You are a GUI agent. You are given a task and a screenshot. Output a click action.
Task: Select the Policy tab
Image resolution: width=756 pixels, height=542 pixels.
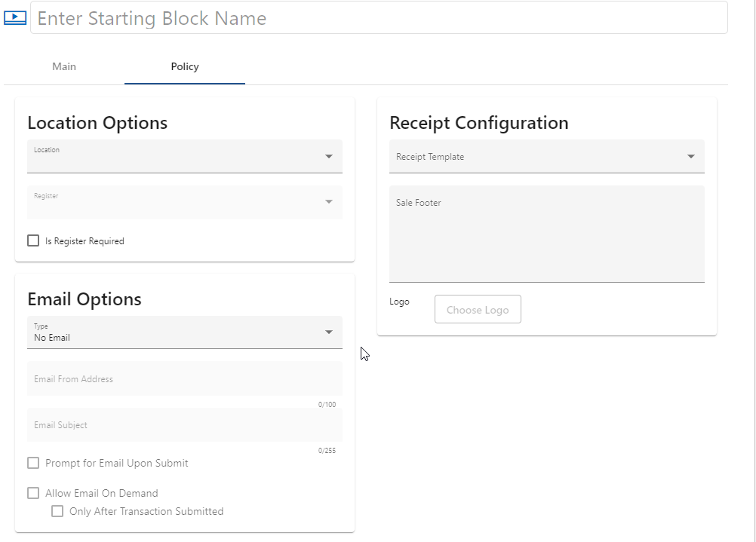(184, 66)
